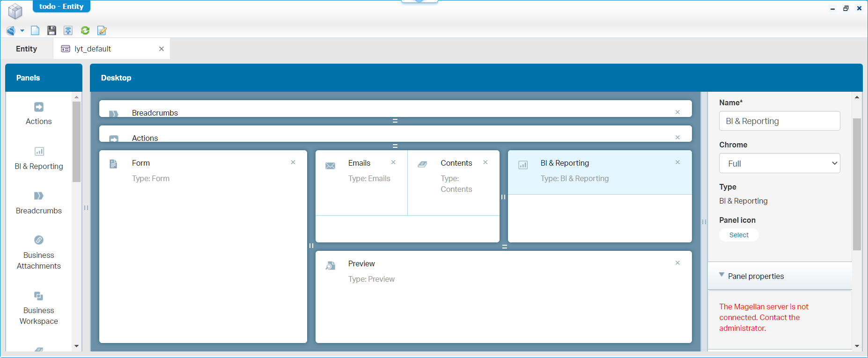Select the Actions item in the Panels list

39,114
